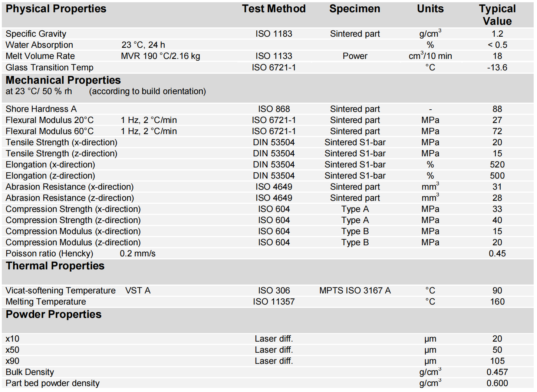The height and width of the screenshot is (392, 537).
Task: Click the Elongation (z-direction) value 500
Action: tap(497, 176)
